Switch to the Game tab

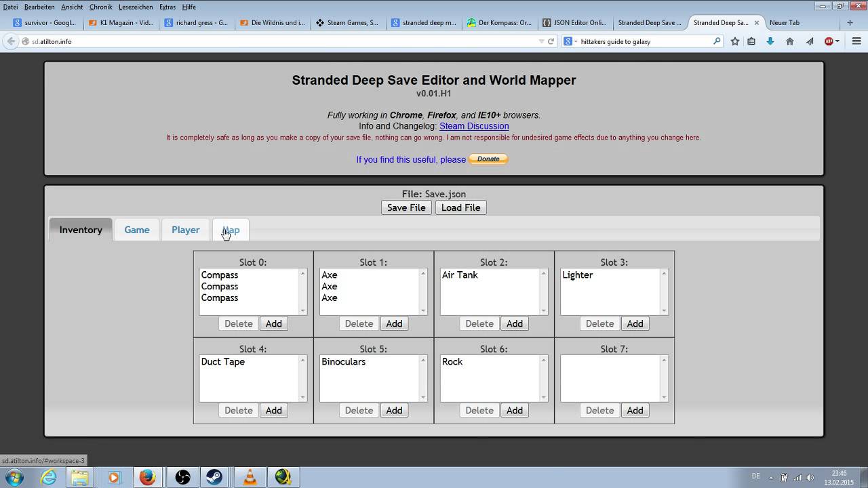point(137,230)
